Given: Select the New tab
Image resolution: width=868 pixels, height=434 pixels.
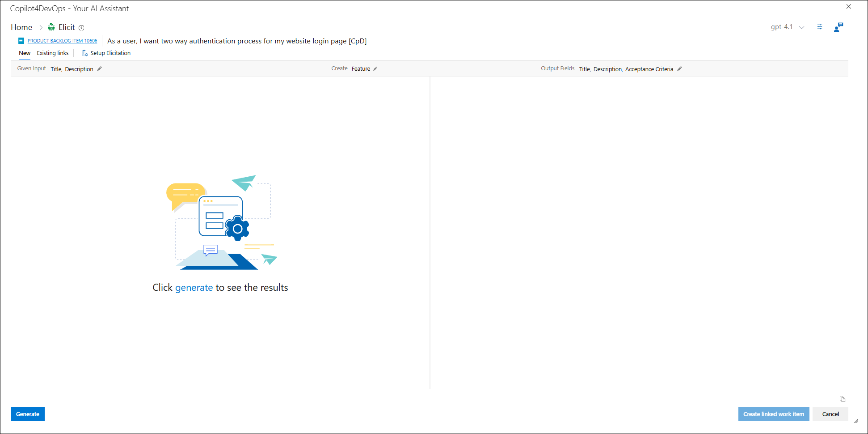Looking at the screenshot, I should point(25,53).
